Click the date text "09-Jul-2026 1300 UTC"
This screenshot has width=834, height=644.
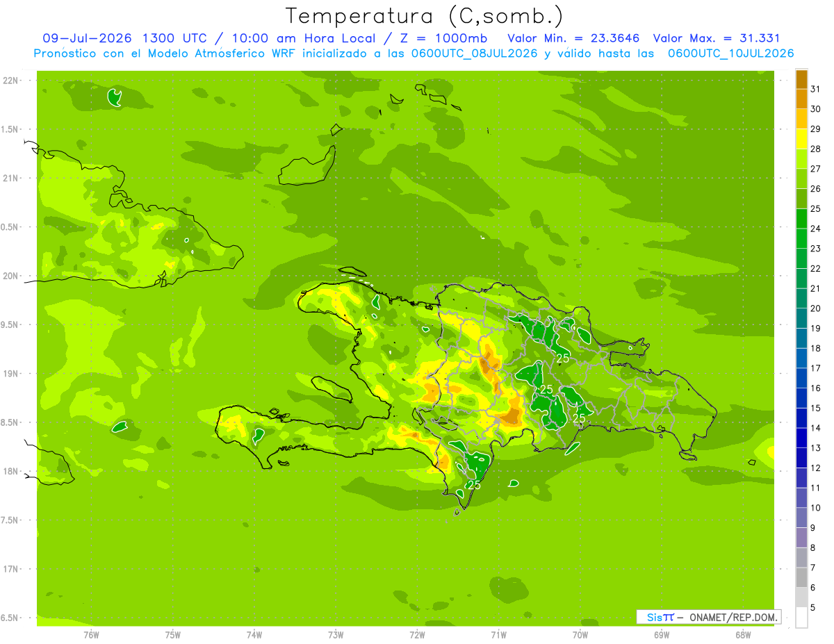pyautogui.click(x=123, y=38)
